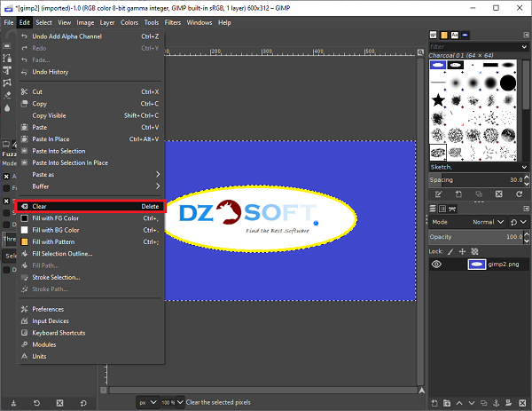This screenshot has width=532, height=411.
Task: Toggle lock position cross icon
Action: pos(462,251)
